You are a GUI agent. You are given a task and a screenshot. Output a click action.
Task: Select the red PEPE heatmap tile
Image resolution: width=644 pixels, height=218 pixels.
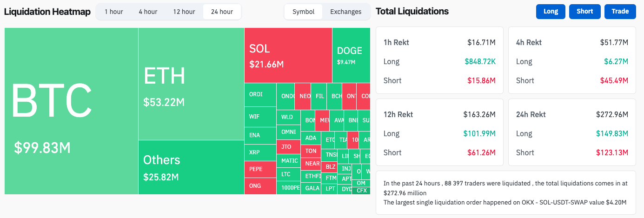[x=260, y=169]
